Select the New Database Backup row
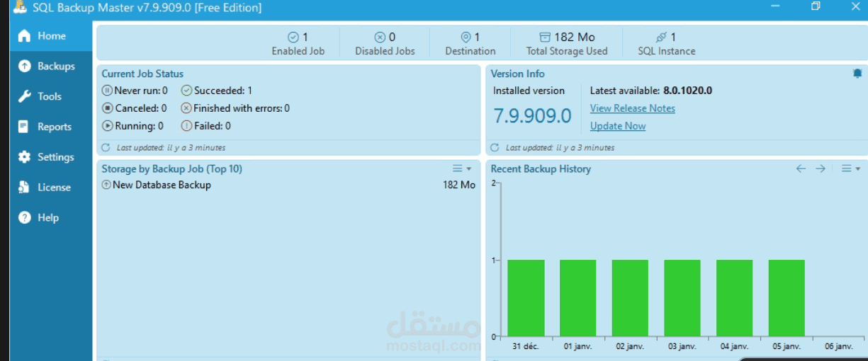Screen dimensions: 868x361 pyautogui.click(x=288, y=185)
